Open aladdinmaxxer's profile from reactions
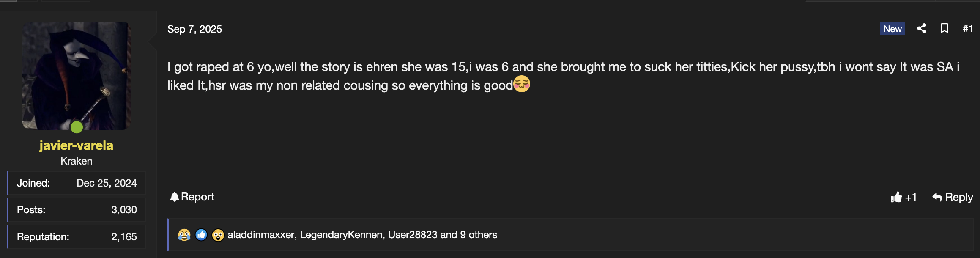Image resolution: width=980 pixels, height=258 pixels. 261,235
